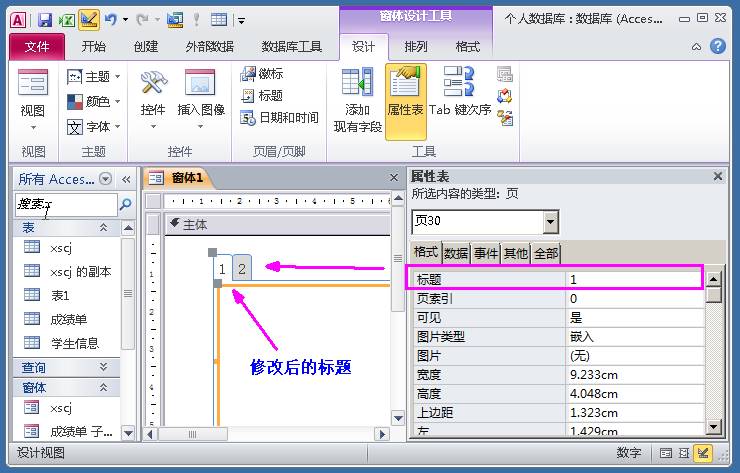Click the property sheet scrollbar down arrow
This screenshot has height=473, width=740.
[713, 426]
